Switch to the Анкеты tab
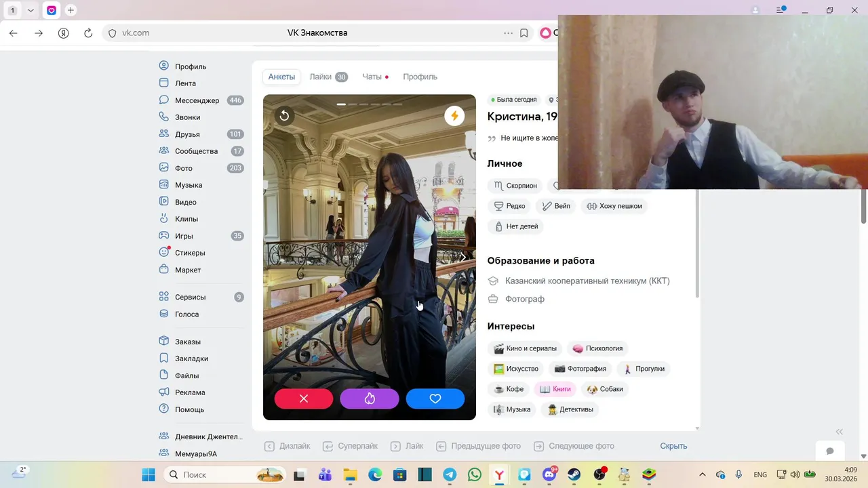The width and height of the screenshot is (868, 488). tap(281, 77)
